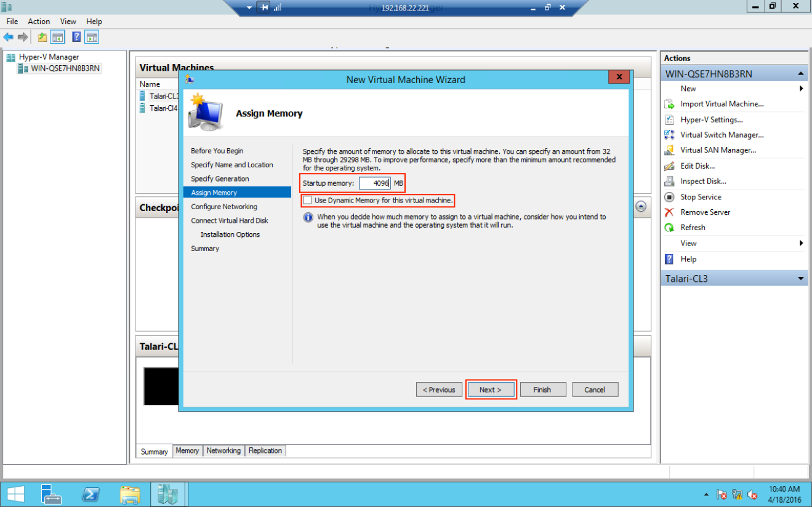Open the Help menu
The image size is (812, 507).
(94, 22)
